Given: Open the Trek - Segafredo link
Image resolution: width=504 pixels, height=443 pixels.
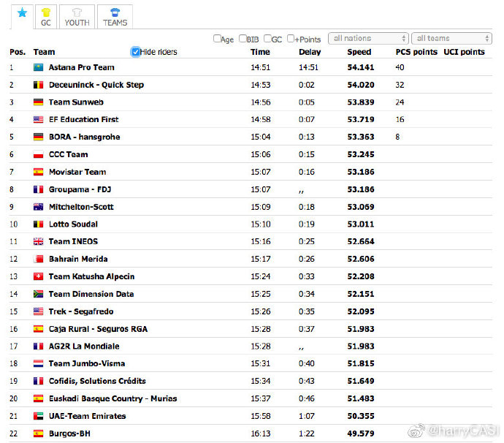Looking at the screenshot, I should point(81,311).
